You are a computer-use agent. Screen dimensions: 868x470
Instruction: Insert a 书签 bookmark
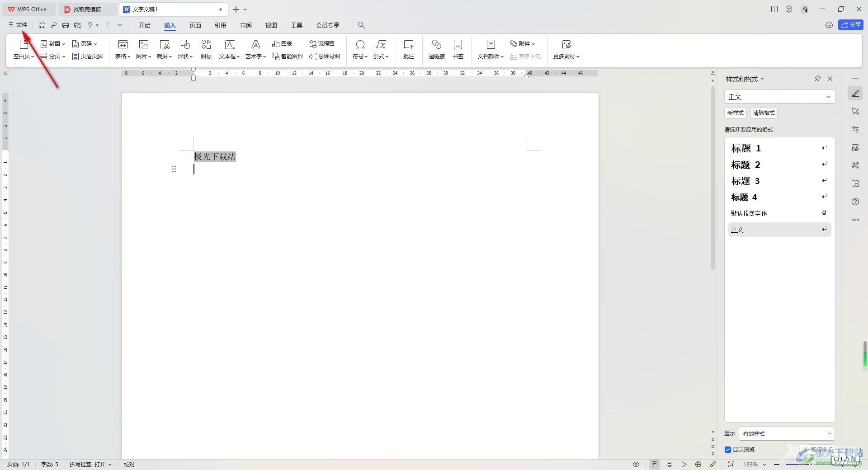point(458,49)
